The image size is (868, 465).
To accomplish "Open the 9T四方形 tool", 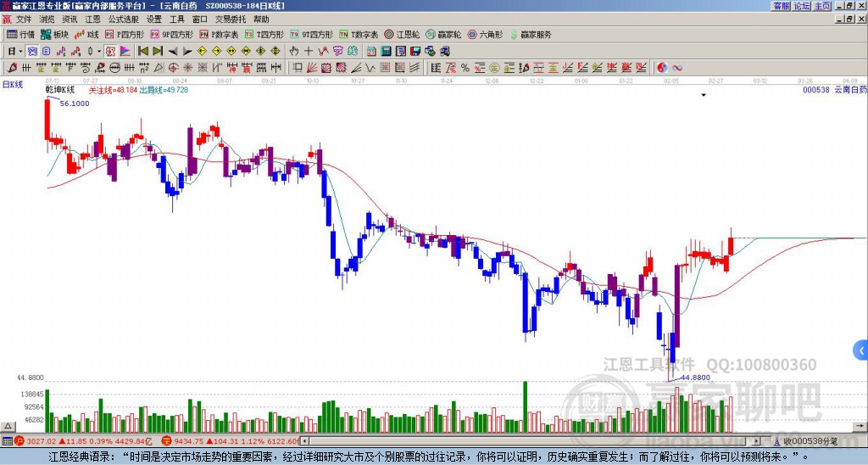I will coord(312,34).
